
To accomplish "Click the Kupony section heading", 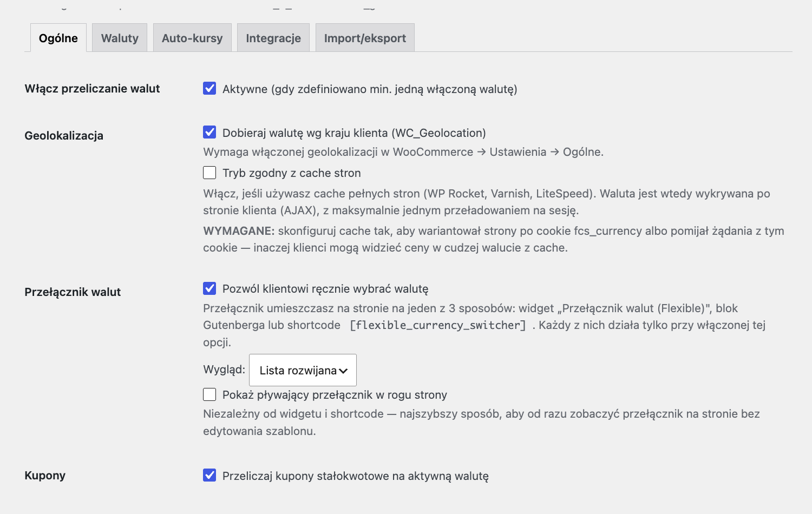I will [45, 475].
